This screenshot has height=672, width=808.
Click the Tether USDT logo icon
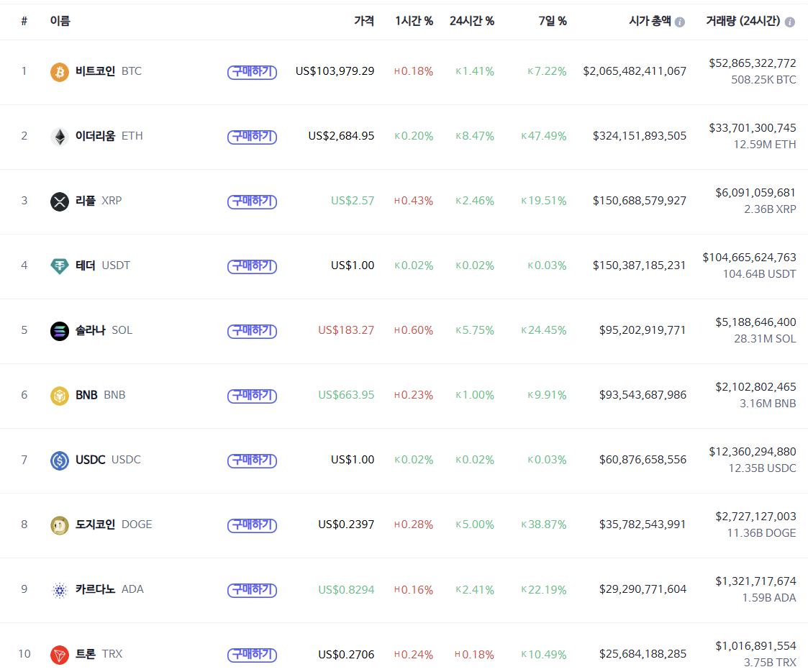click(x=60, y=265)
